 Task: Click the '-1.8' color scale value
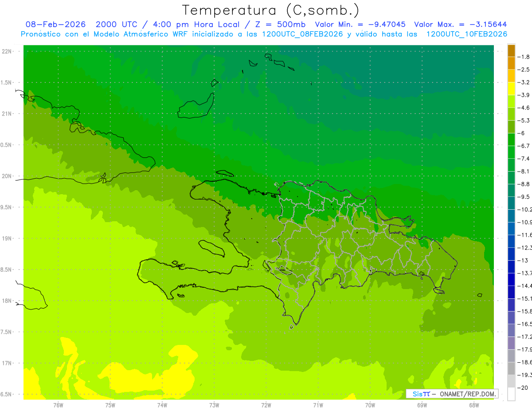point(524,57)
